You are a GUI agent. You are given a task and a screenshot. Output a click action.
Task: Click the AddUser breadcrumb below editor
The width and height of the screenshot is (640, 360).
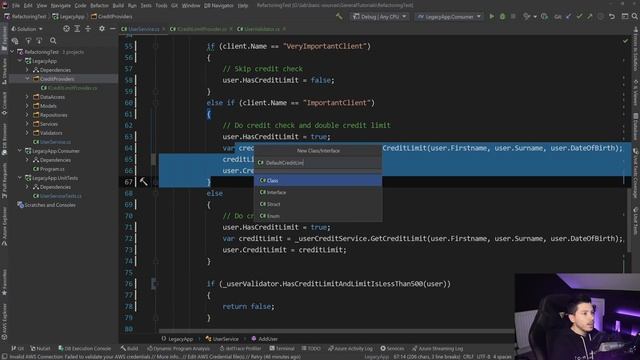pyautogui.click(x=264, y=339)
